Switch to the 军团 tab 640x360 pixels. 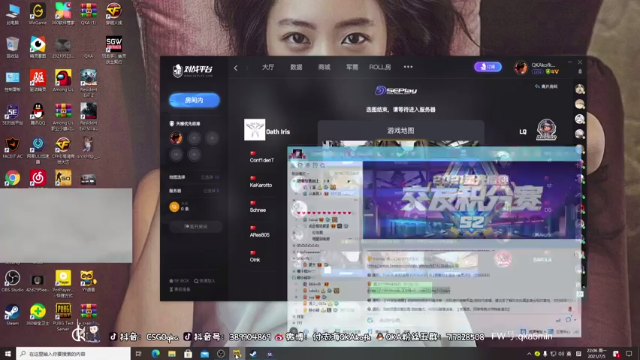[x=352, y=67]
